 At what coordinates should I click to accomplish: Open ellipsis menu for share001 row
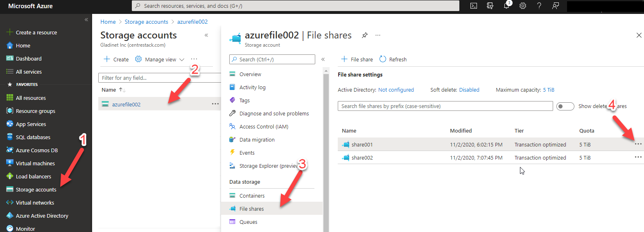click(x=638, y=144)
